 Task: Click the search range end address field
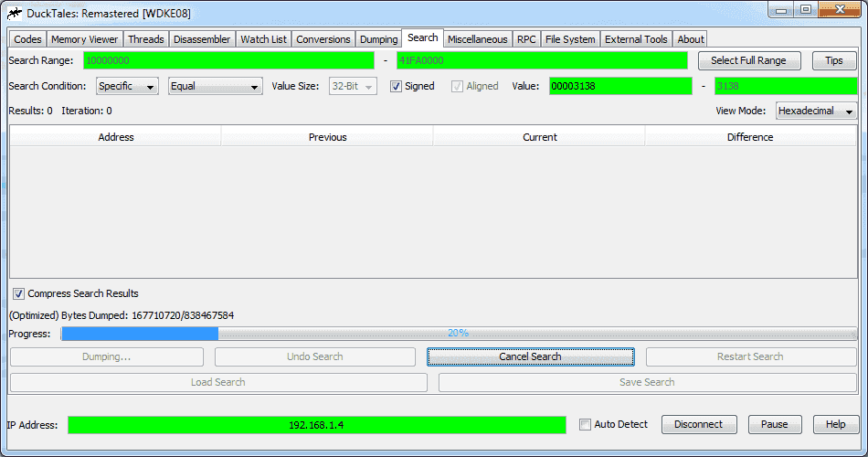pyautogui.click(x=542, y=60)
